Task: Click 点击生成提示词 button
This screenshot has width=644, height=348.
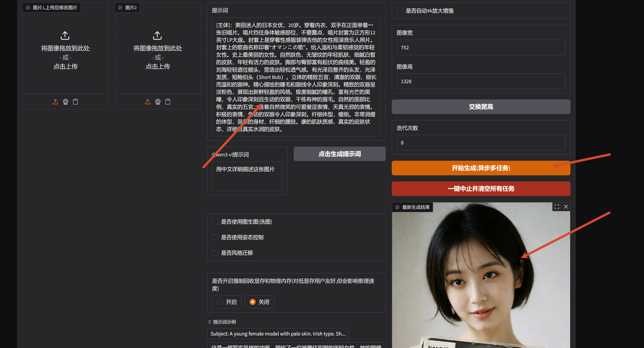Action: point(339,154)
